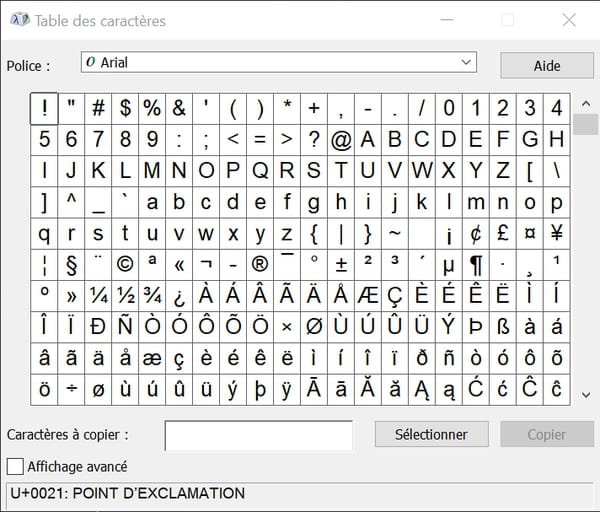Select the uppercase W cell
This screenshot has width=600, height=512.
[x=422, y=171]
